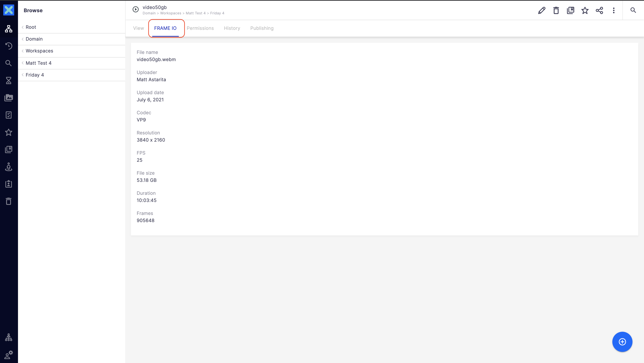
Task: Click the app logo in the sidebar
Action: [x=9, y=10]
